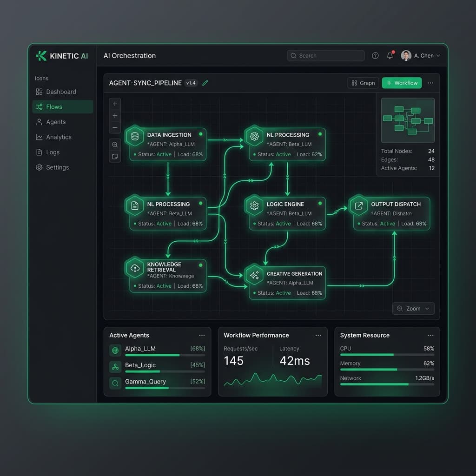Switch to Graph view button
The width and height of the screenshot is (476, 476).
point(363,83)
